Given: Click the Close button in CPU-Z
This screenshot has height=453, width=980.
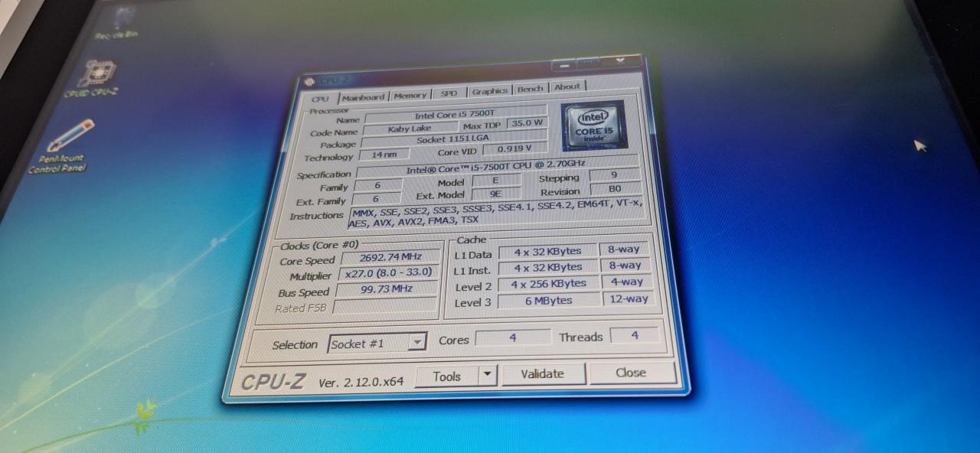Looking at the screenshot, I should [x=631, y=373].
